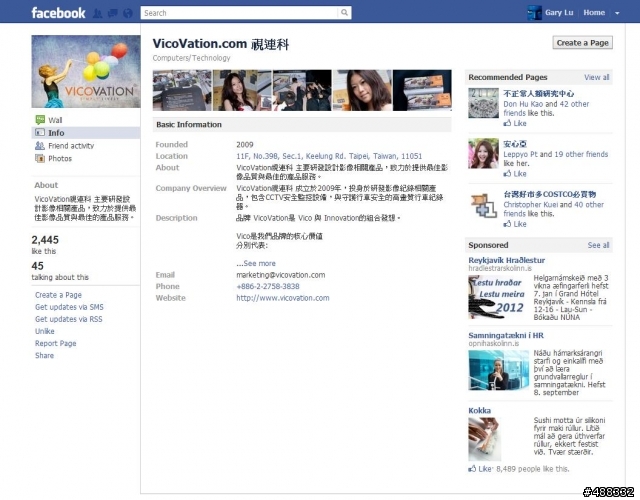Open Gary Lu profile avatar
The height and width of the screenshot is (500, 640).
point(534,13)
